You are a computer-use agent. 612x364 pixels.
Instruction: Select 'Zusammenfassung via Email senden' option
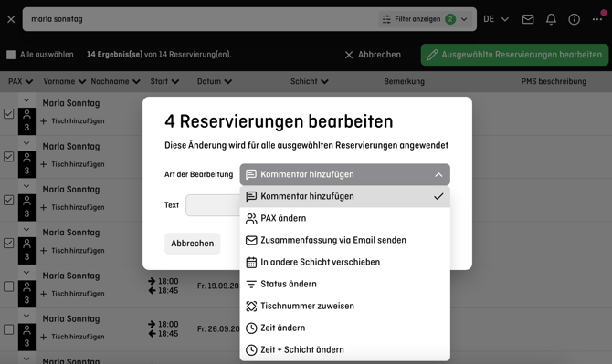click(344, 240)
